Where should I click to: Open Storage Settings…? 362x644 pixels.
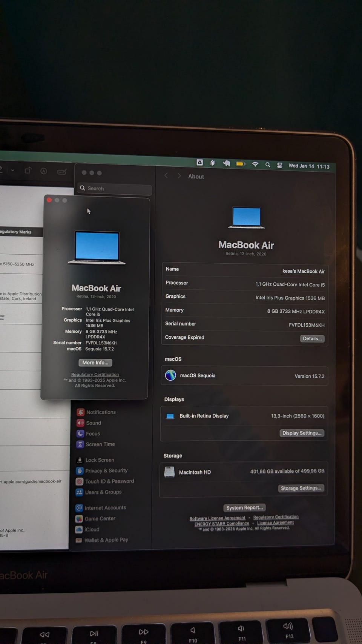[x=301, y=488]
